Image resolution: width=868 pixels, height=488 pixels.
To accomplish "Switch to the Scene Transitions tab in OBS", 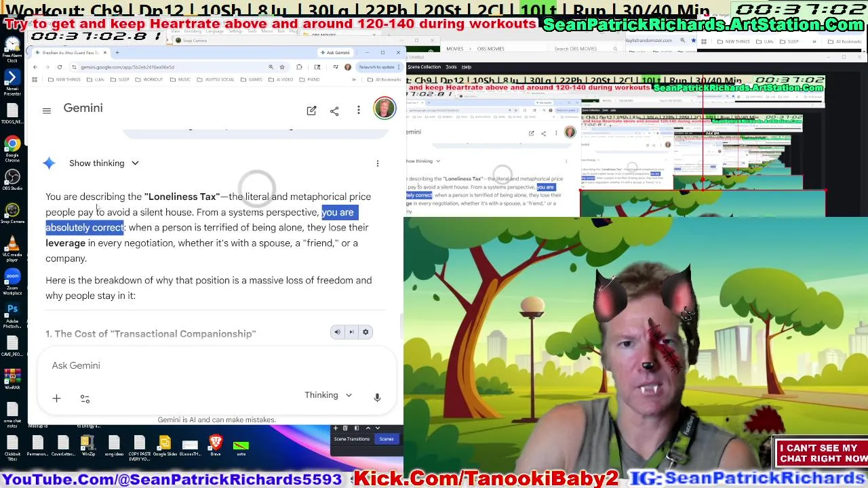I will [351, 439].
